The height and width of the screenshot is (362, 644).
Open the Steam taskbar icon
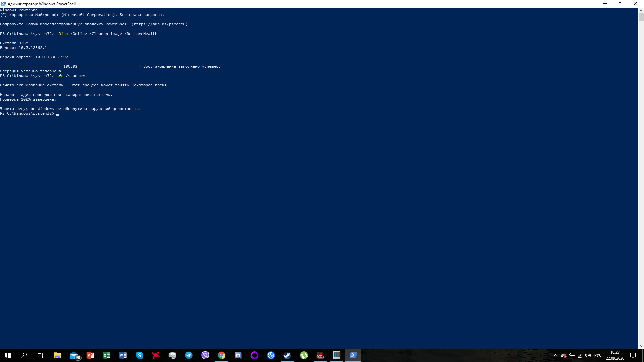[287, 355]
